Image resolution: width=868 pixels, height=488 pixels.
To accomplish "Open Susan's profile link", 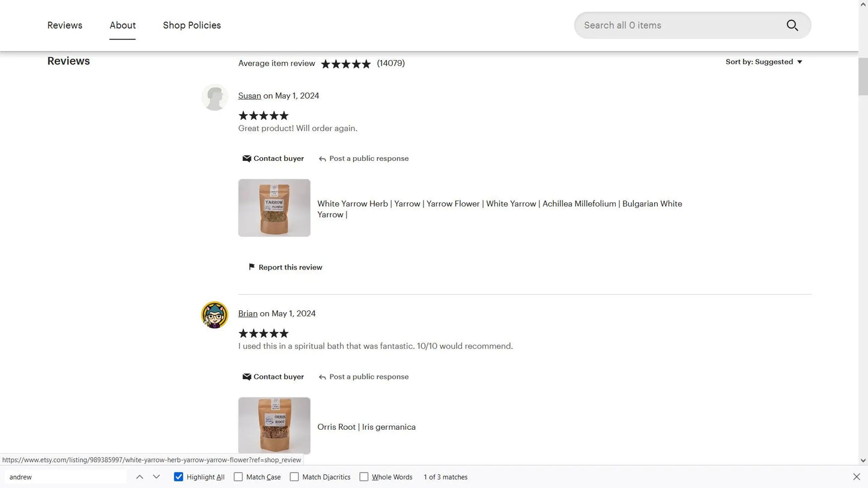I will pos(249,96).
